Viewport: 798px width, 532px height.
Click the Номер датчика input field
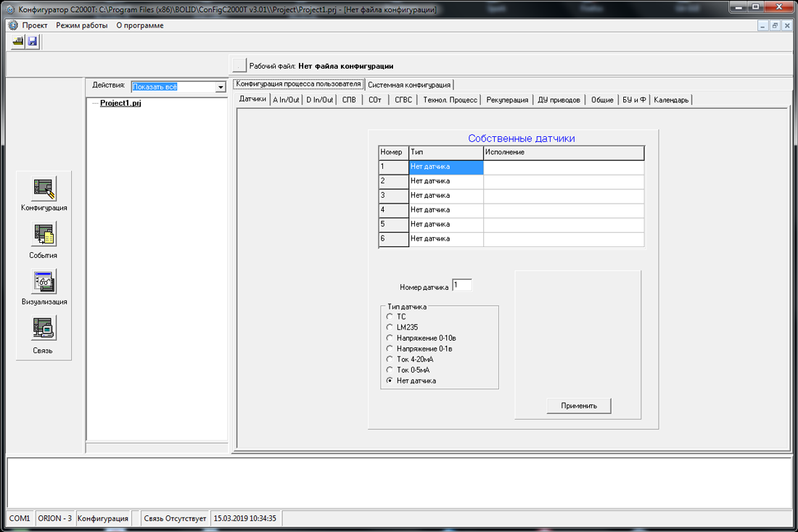coord(461,286)
